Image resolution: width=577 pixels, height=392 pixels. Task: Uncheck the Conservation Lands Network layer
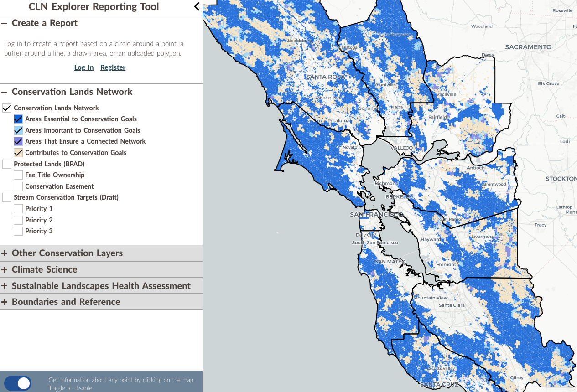7,108
